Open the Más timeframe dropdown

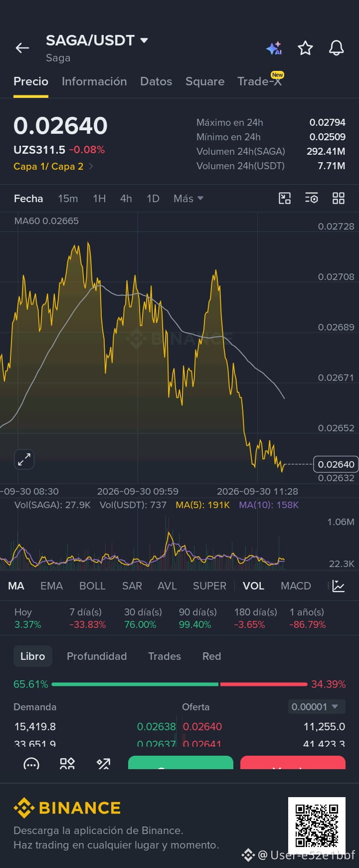coord(188,198)
